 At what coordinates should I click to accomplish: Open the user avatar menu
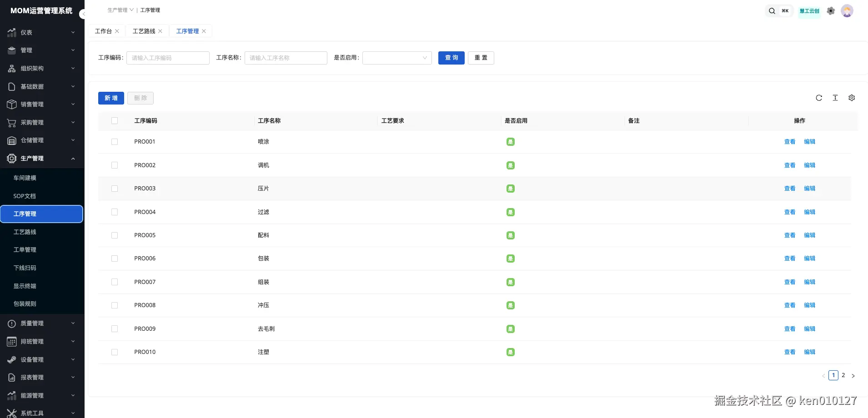pos(847,11)
